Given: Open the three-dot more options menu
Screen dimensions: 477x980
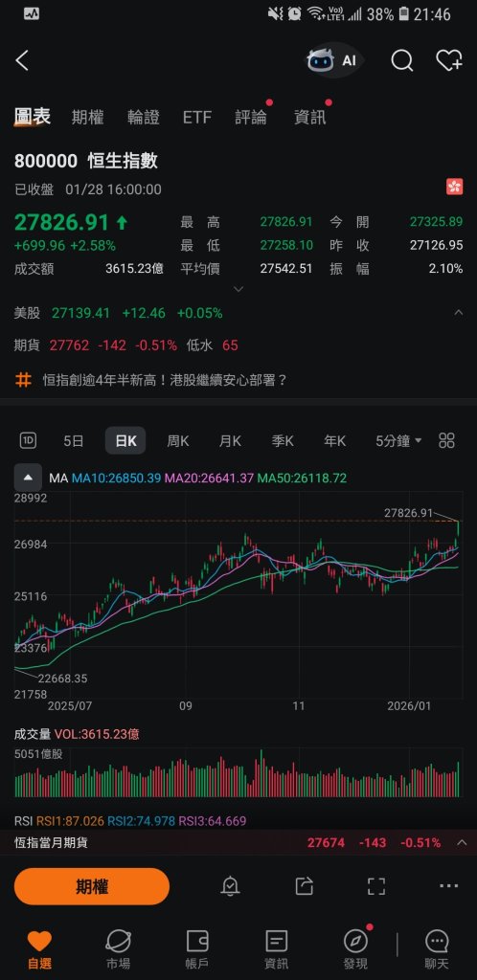Looking at the screenshot, I should pos(449,885).
